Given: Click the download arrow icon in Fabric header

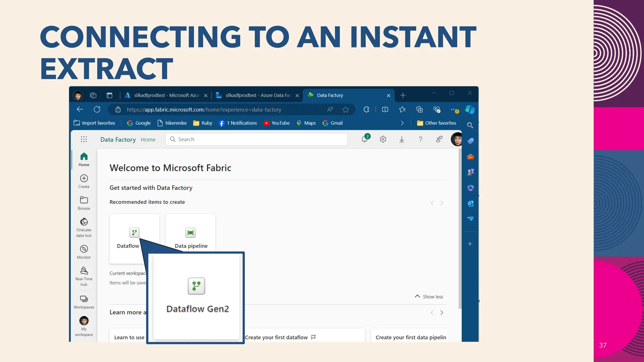Looking at the screenshot, I should click(402, 139).
